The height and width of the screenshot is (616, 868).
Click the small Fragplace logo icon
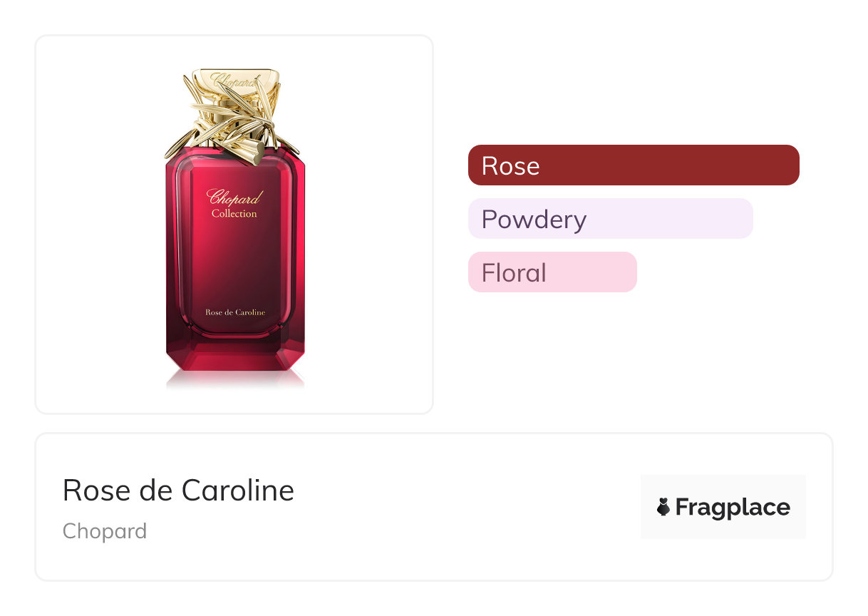(x=663, y=507)
